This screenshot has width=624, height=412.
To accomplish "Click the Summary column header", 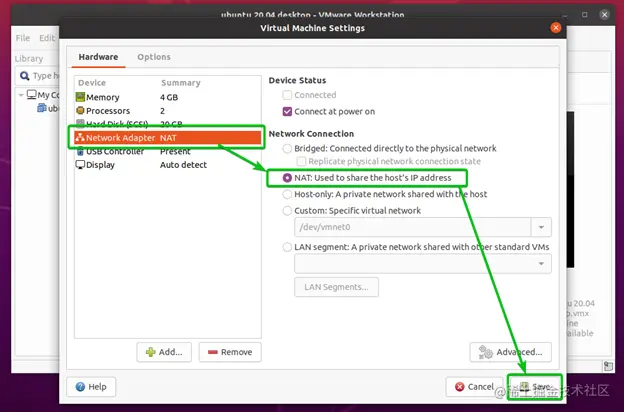I will point(181,83).
